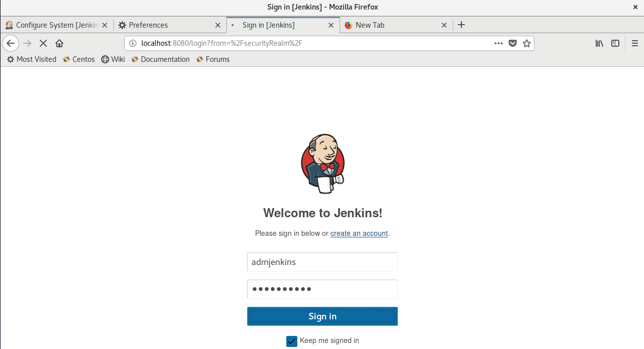
Task: Open the Firefox hamburger menu
Action: [635, 43]
